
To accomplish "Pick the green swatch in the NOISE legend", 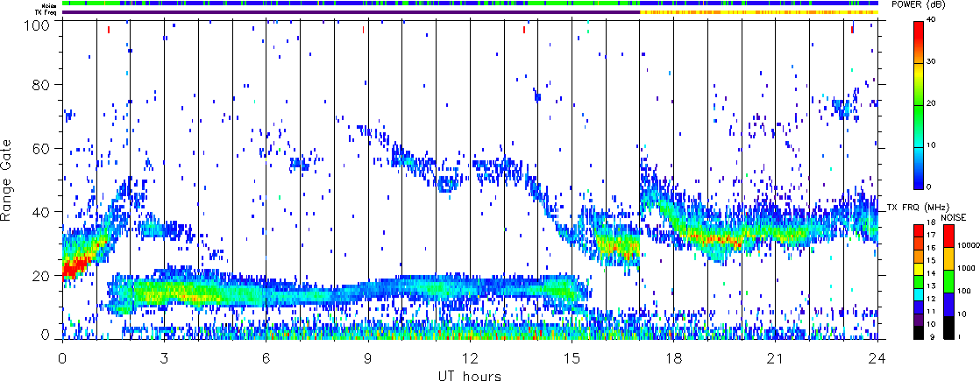I will (948, 282).
